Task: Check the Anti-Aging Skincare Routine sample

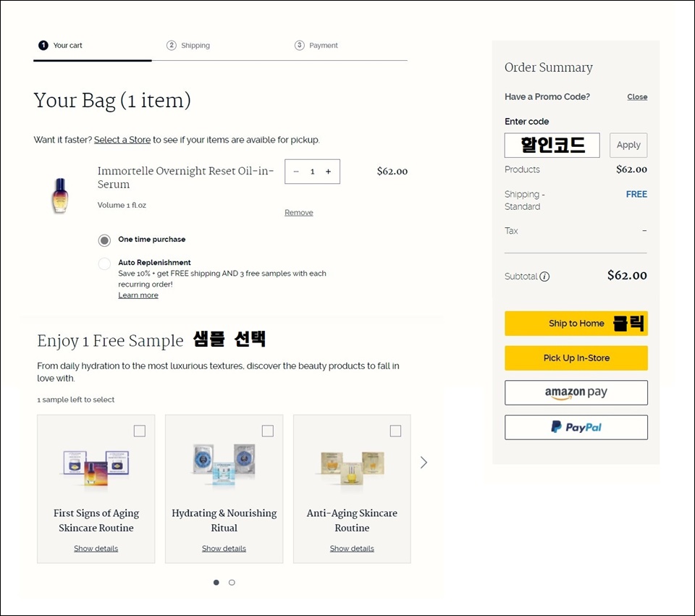Action: coord(395,431)
